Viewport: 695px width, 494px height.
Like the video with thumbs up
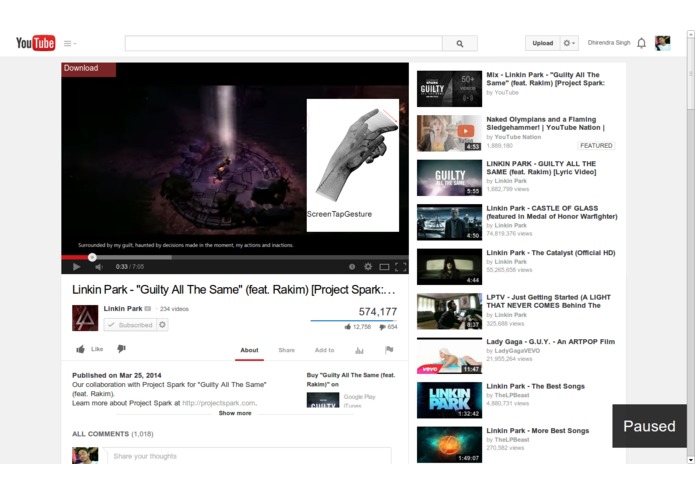click(90, 349)
